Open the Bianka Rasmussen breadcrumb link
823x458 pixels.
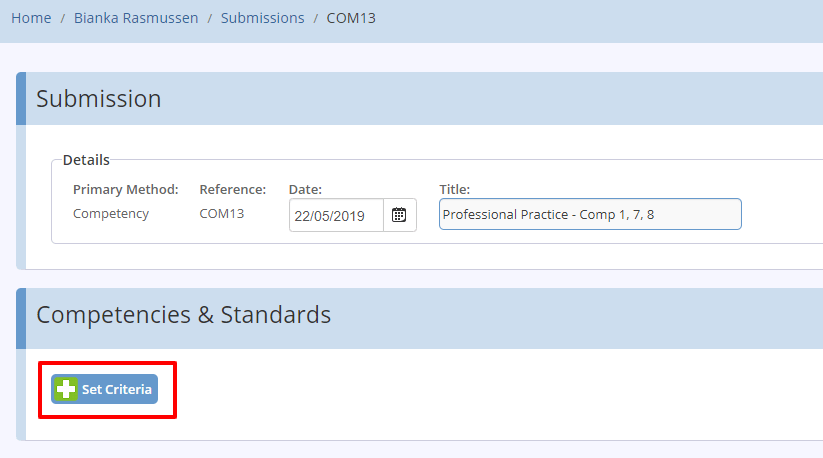[136, 18]
